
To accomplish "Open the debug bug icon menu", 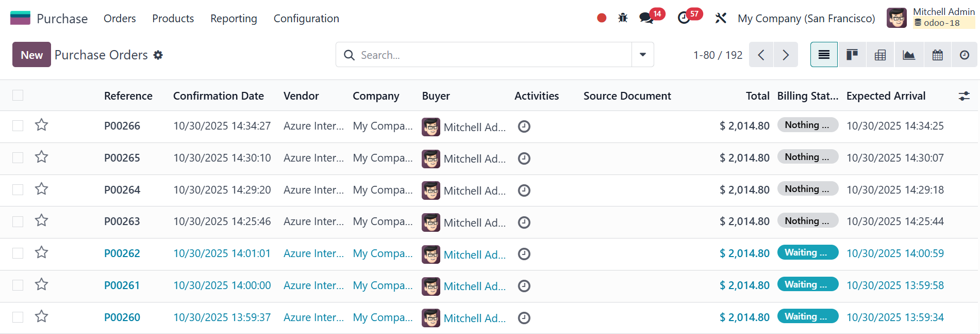I will coord(623,18).
